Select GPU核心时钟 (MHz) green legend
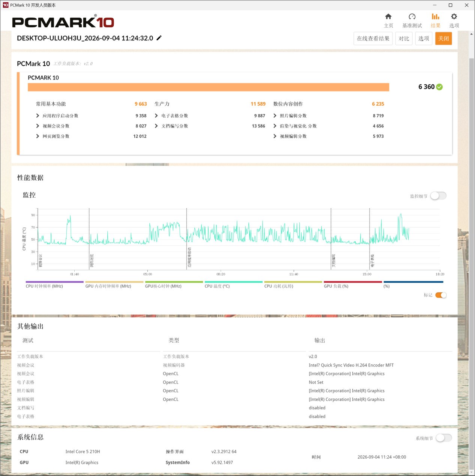Screen dimensions: 475x476 click(174, 285)
